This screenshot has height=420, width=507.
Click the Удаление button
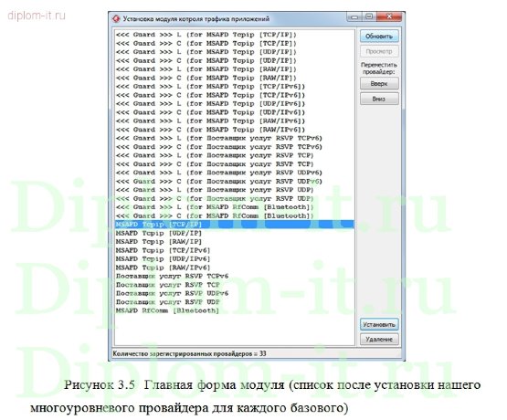pyautogui.click(x=379, y=340)
